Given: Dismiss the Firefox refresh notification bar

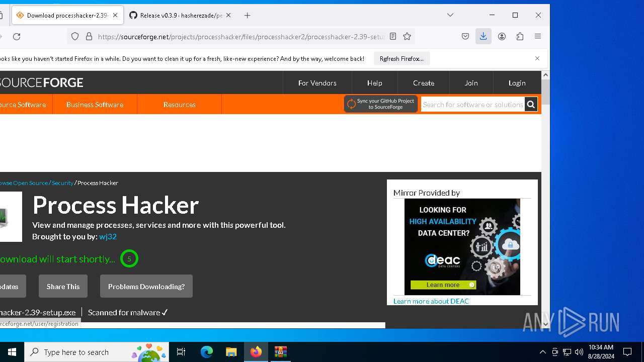Looking at the screenshot, I should (537, 58).
